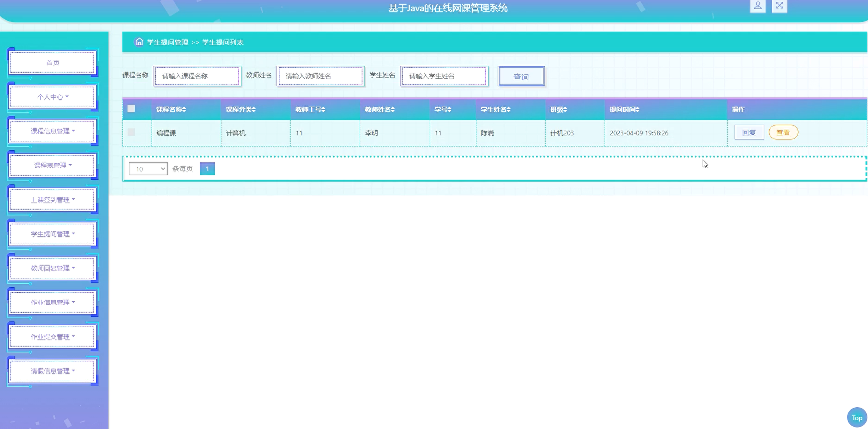Expand the 课程表管理 sidebar menu
This screenshot has height=429, width=868.
(x=53, y=165)
